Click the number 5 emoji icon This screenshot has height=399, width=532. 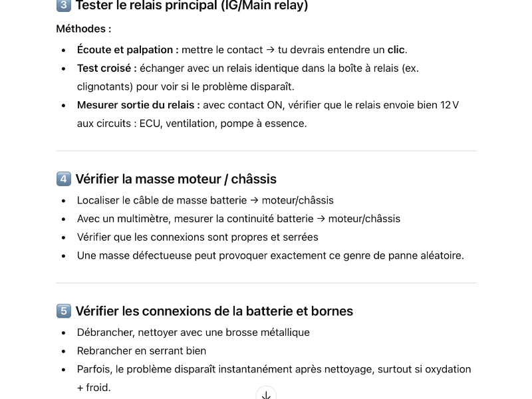click(x=63, y=311)
